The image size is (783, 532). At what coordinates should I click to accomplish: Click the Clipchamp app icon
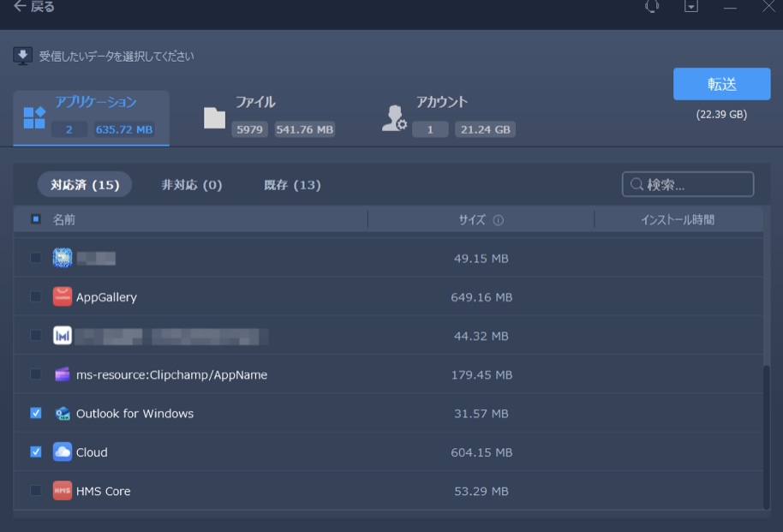(62, 374)
